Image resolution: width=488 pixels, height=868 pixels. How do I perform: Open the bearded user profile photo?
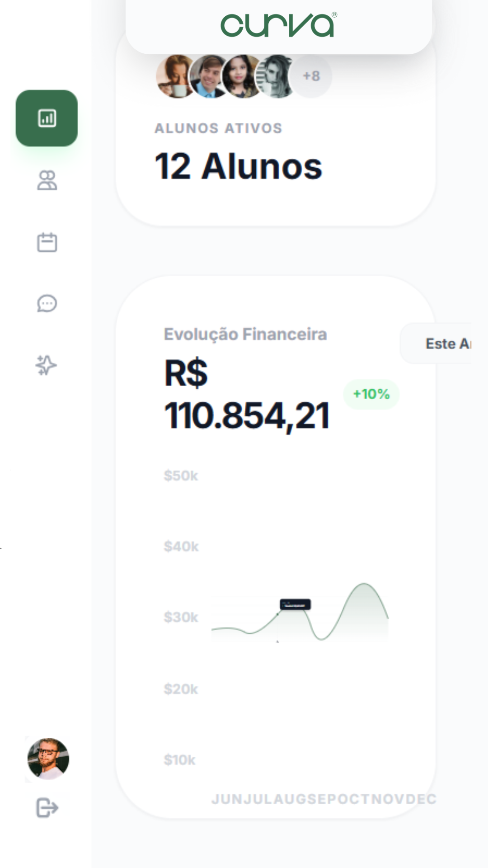(48, 759)
